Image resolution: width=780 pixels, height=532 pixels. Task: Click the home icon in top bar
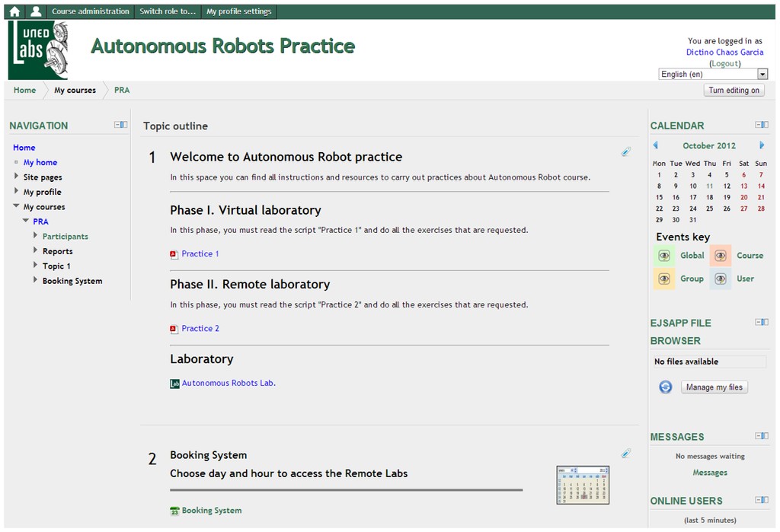coord(14,11)
